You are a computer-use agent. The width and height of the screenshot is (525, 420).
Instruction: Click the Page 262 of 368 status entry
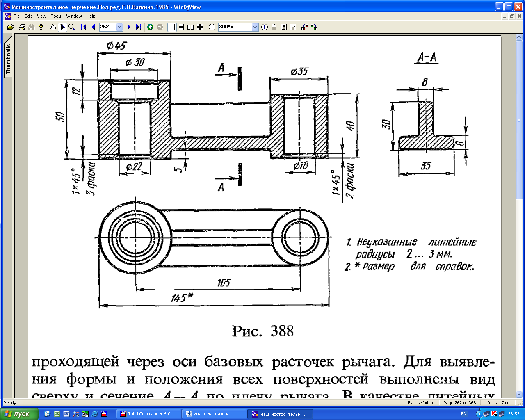pos(459,403)
